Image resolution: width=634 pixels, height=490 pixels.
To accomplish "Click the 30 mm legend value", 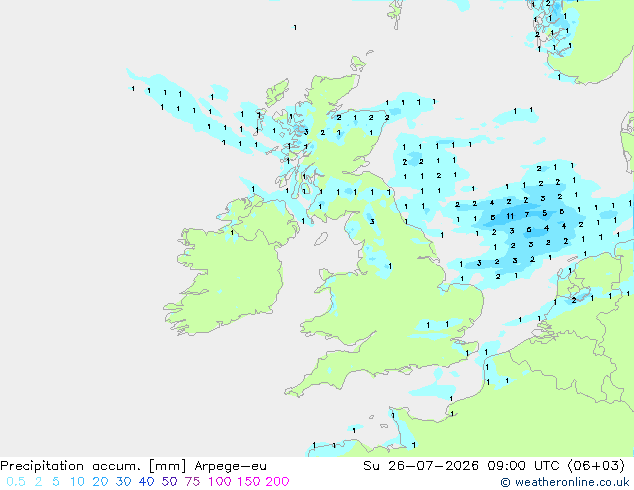I will click(x=123, y=482).
